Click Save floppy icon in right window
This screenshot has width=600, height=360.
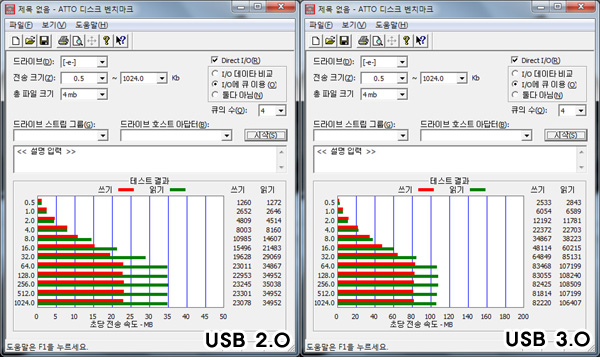(x=344, y=41)
